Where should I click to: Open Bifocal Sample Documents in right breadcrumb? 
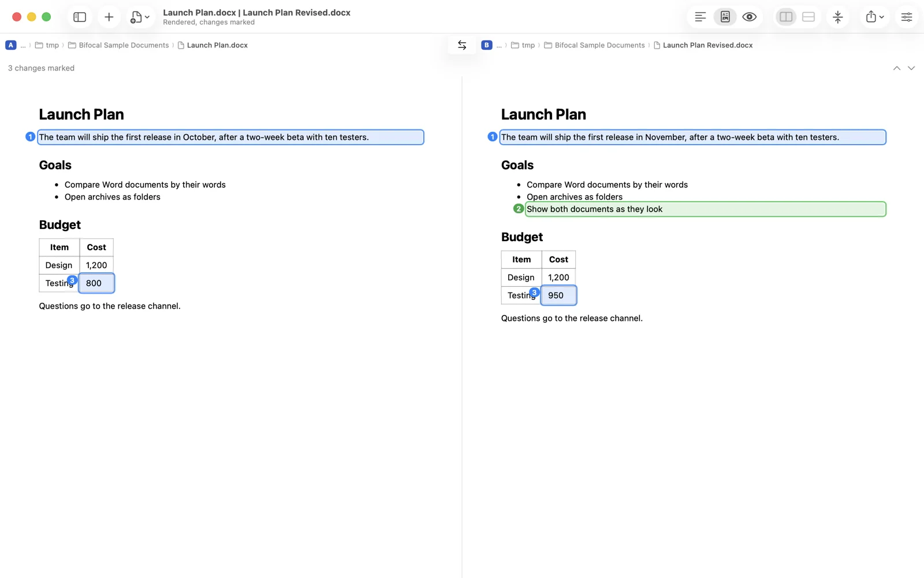point(594,45)
